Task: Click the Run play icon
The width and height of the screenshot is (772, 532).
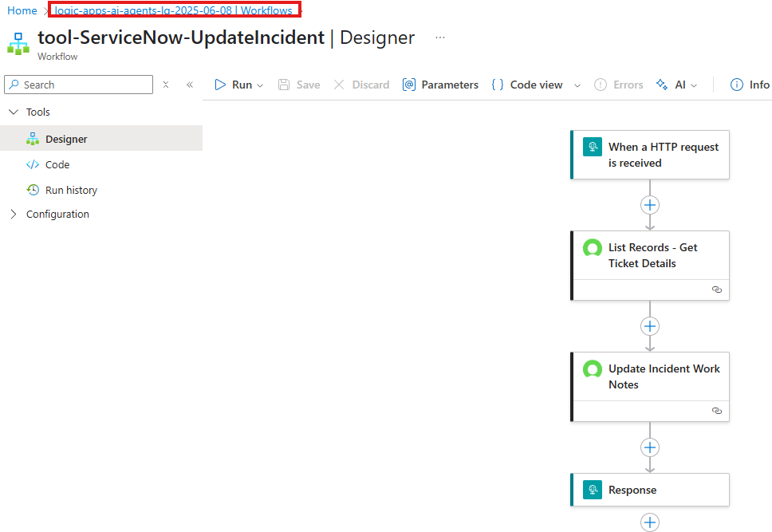Action: click(220, 85)
